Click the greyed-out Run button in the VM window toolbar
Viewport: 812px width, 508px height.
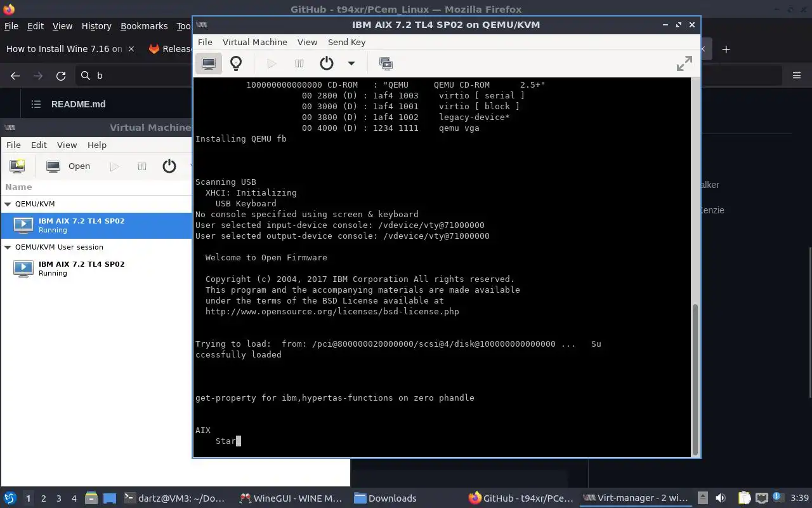point(272,63)
